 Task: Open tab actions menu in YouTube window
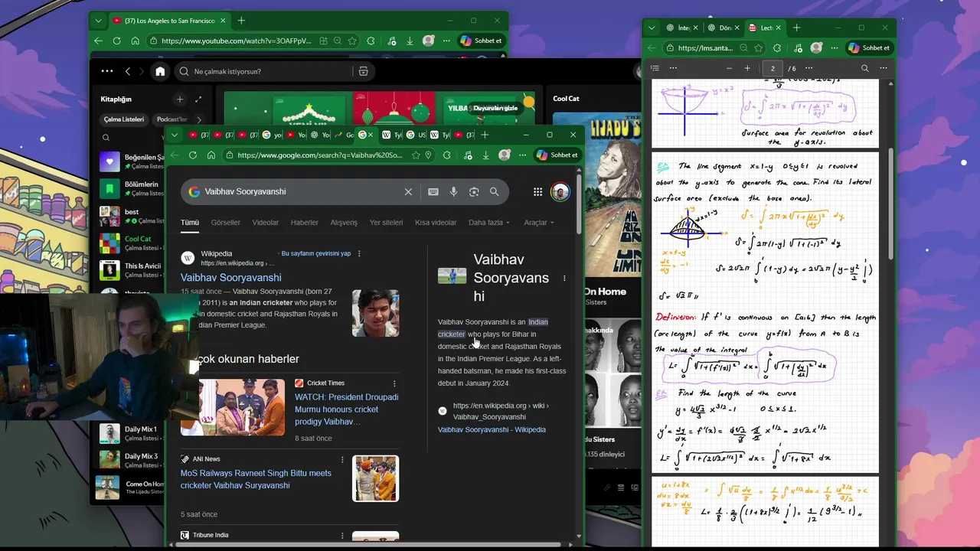(x=98, y=21)
